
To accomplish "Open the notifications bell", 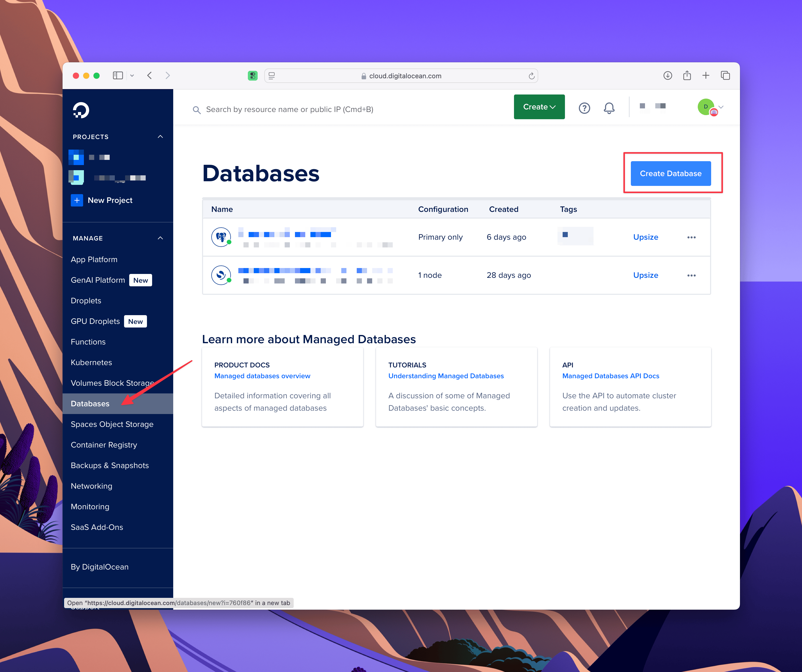I will 609,108.
